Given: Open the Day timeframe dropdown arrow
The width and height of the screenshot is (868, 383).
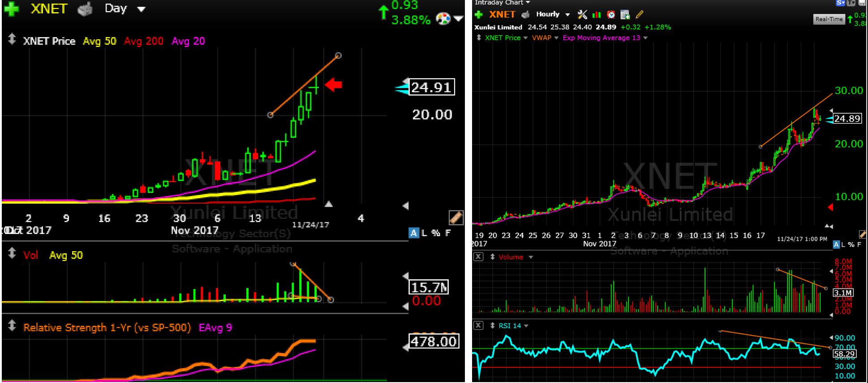Looking at the screenshot, I should [x=142, y=9].
